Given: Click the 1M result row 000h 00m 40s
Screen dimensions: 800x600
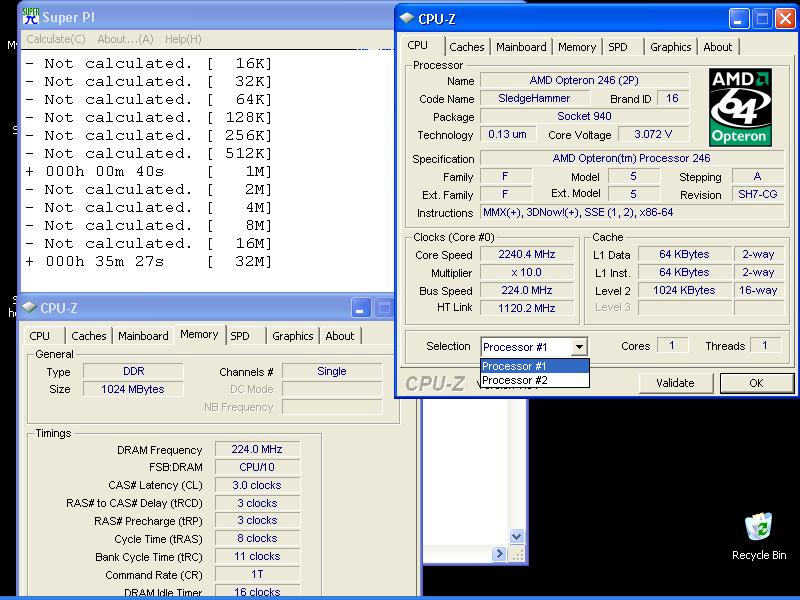Looking at the screenshot, I should point(149,171).
